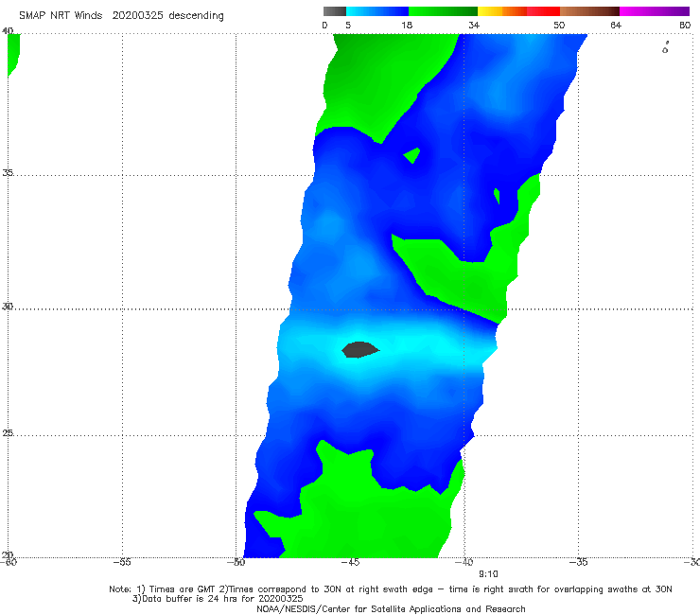Click the gray 0-5 colorbar segment
700x615 pixels.
click(x=334, y=11)
